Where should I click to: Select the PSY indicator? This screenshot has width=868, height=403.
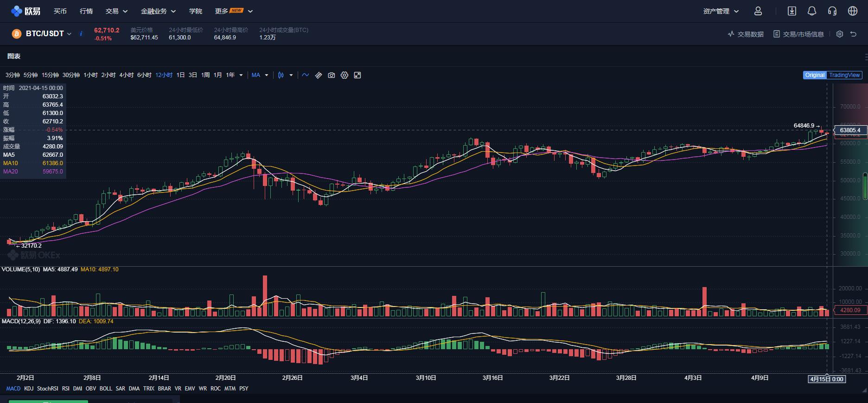(244, 389)
